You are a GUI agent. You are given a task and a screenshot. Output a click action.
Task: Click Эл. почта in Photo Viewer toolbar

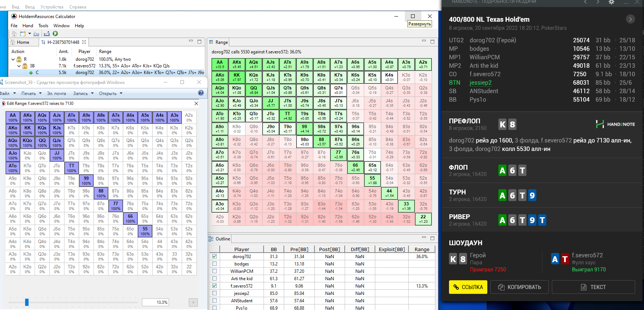56,93
